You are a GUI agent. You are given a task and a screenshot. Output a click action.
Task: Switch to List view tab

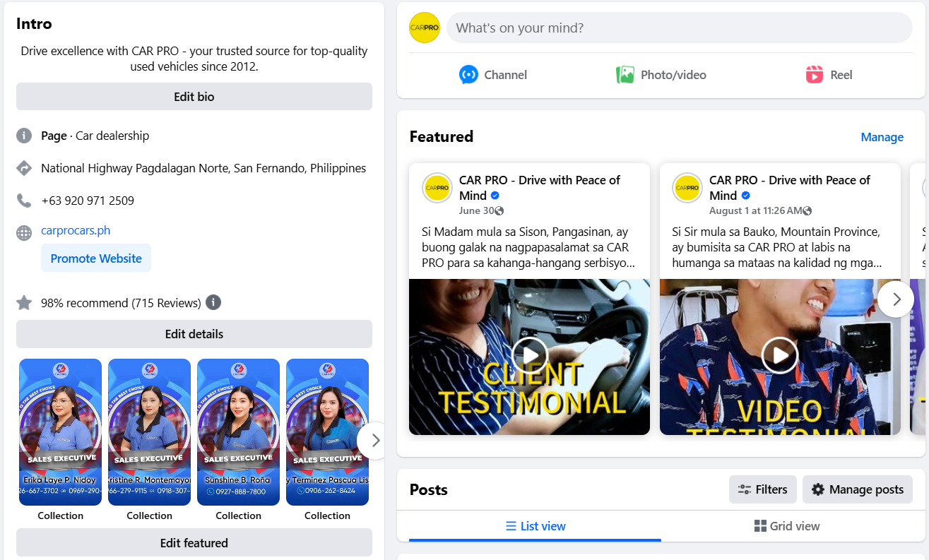[x=535, y=526]
